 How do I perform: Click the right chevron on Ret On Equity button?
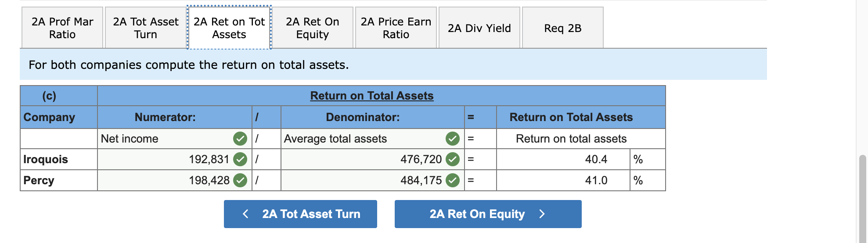[542, 214]
